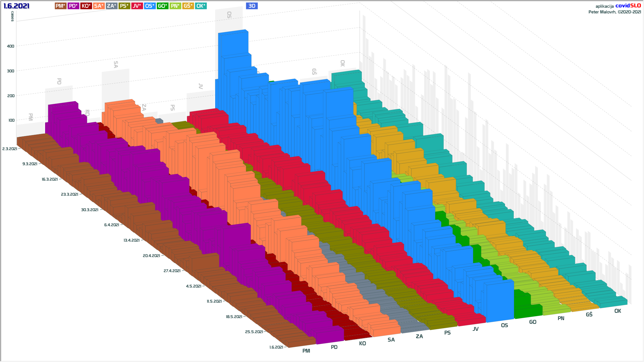644x362 pixels.
Task: Click the 13.4.2021 date axis label
Action: (x=131, y=240)
